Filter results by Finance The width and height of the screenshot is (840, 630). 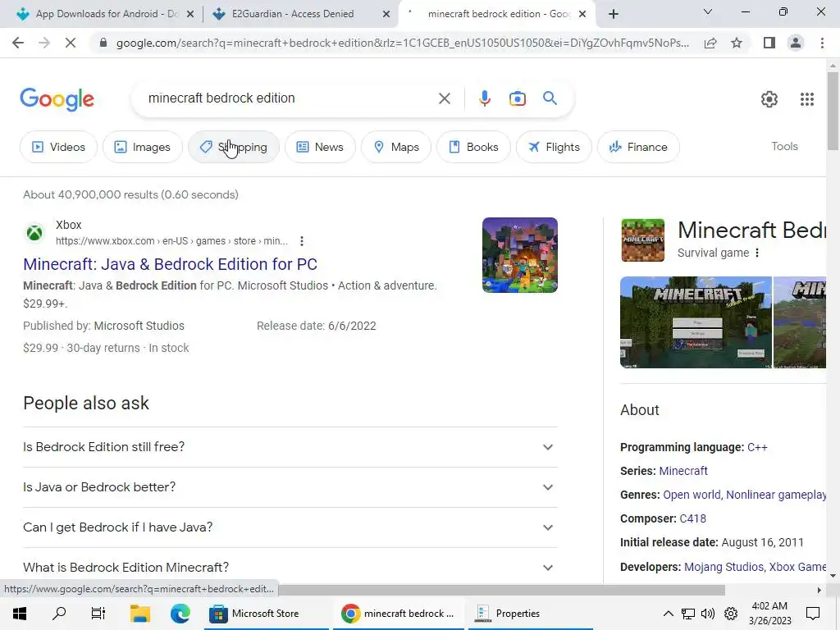(638, 147)
